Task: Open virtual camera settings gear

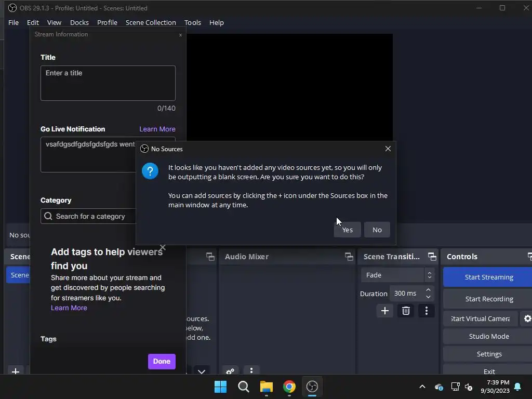Action: click(x=527, y=318)
